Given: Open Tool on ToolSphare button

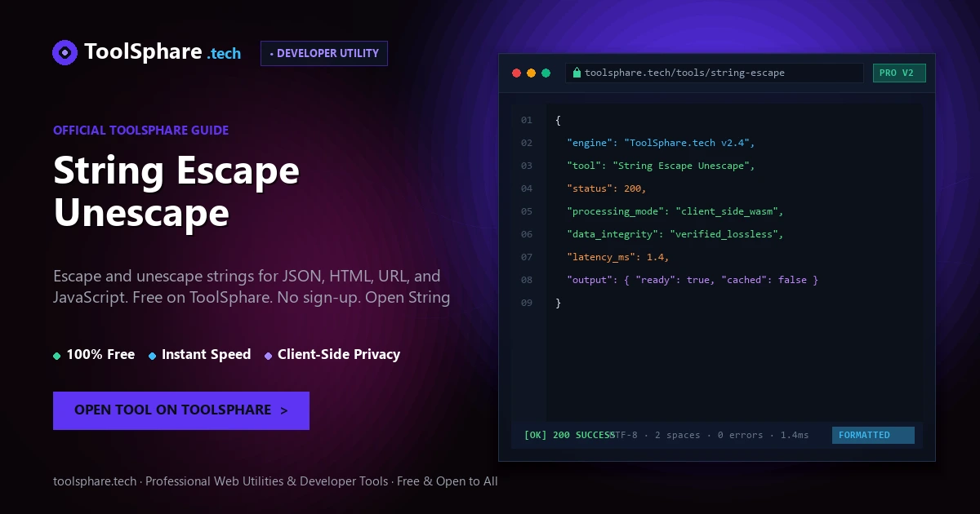Looking at the screenshot, I should click(181, 410).
